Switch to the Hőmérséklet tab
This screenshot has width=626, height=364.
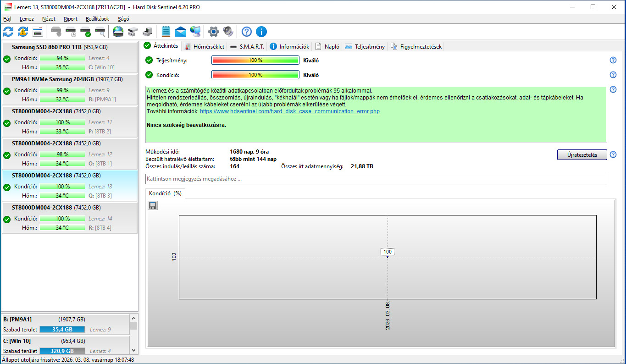click(204, 46)
